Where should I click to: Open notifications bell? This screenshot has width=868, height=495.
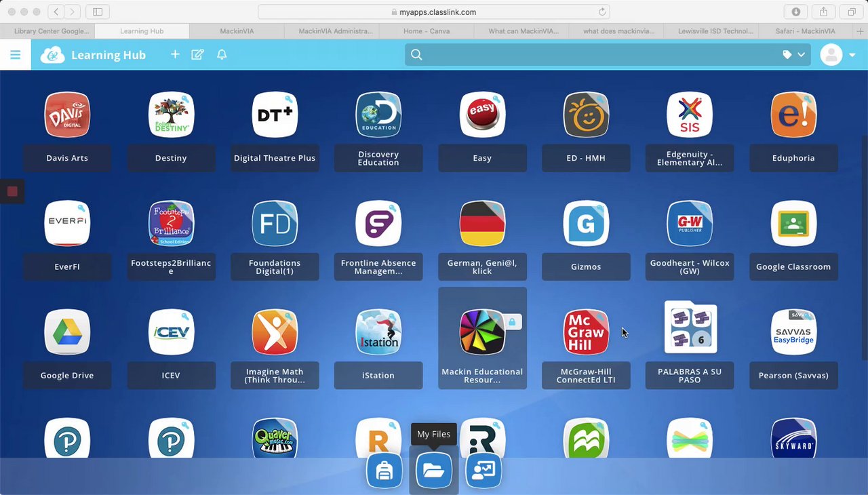(222, 54)
